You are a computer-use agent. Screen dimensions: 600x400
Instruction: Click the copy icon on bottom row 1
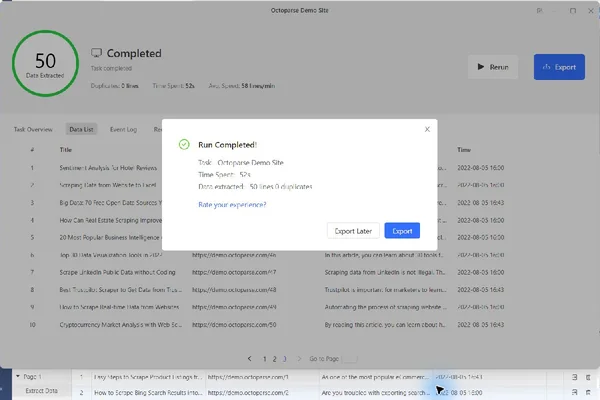tap(574, 377)
